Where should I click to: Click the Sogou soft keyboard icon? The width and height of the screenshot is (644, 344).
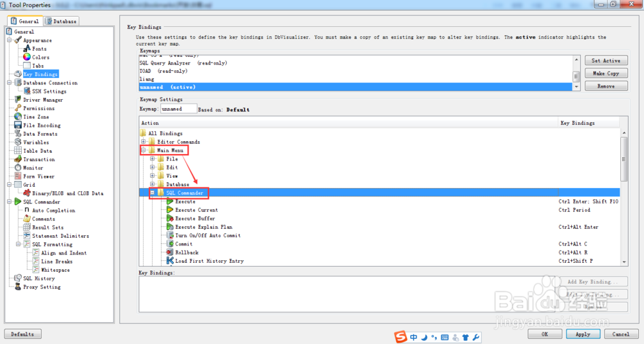pyautogui.click(x=445, y=338)
